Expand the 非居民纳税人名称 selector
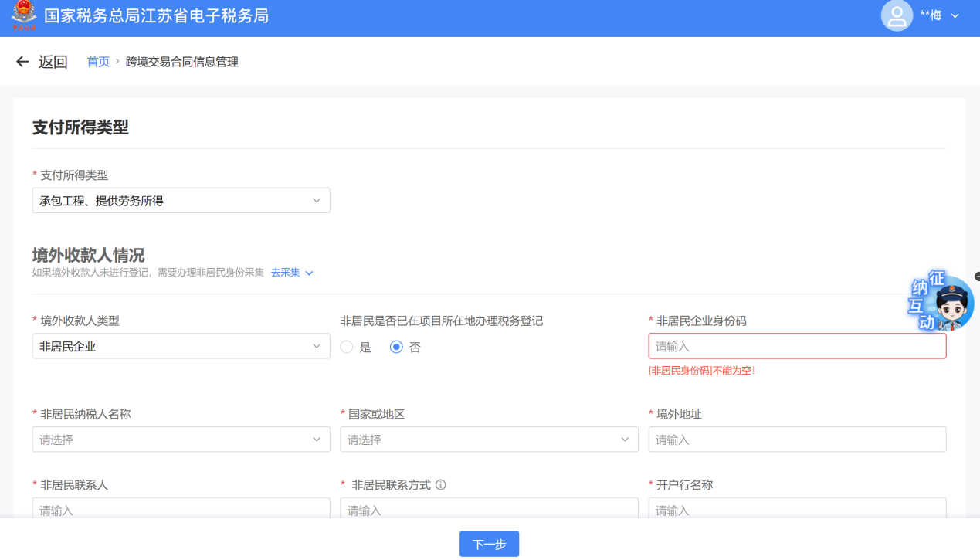The height and width of the screenshot is (560, 980). coord(181,440)
